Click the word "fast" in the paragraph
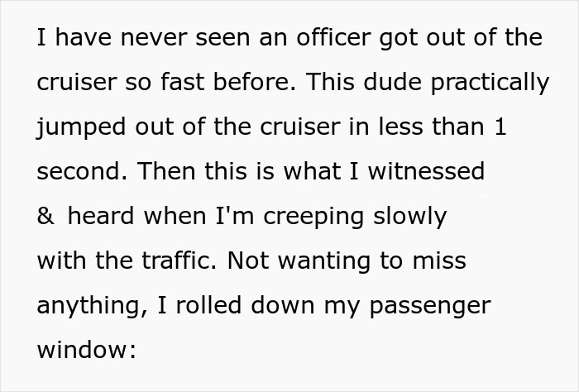Image resolution: width=579 pixels, height=392 pixels. tap(183, 82)
